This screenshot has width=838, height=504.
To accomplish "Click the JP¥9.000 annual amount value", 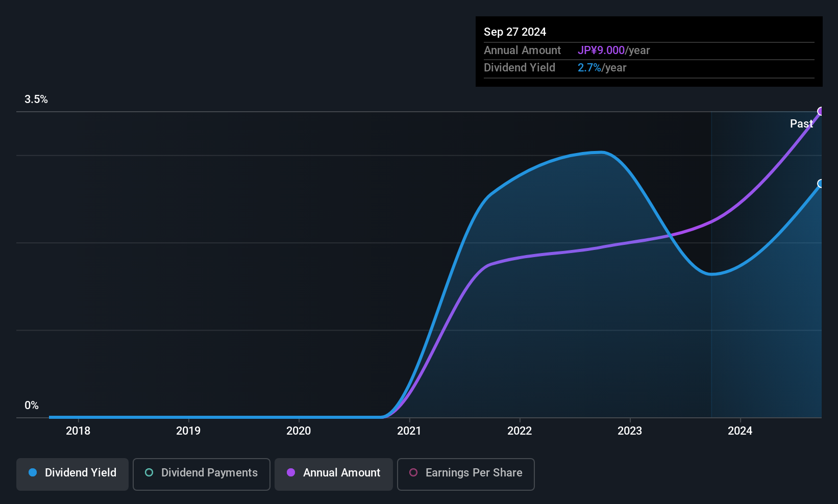I will click(601, 51).
